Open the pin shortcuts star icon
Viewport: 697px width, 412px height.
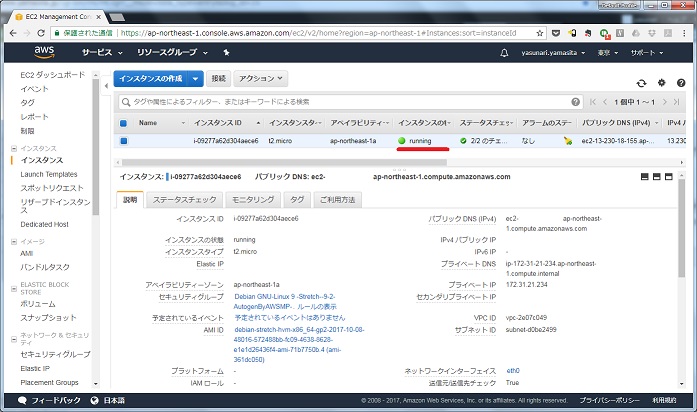226,52
